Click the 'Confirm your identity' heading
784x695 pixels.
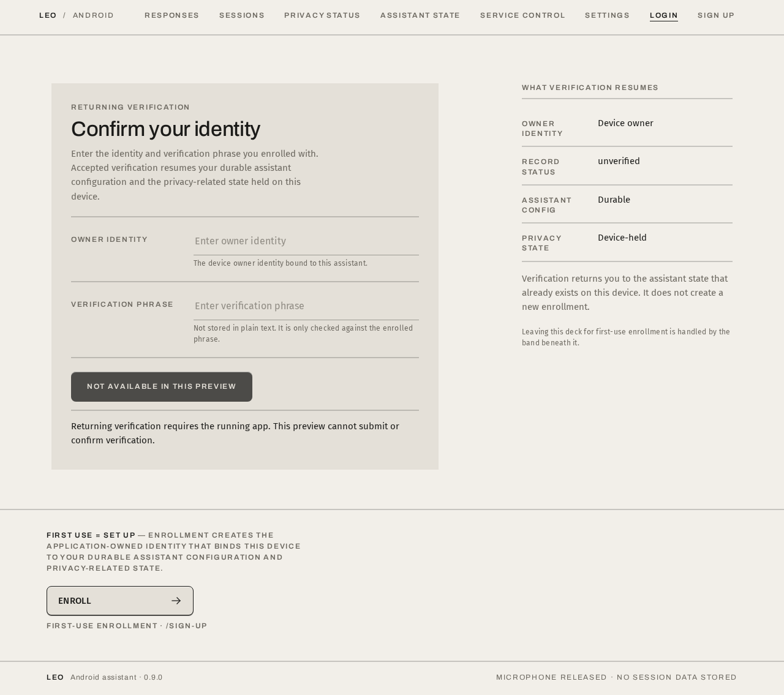[165, 129]
